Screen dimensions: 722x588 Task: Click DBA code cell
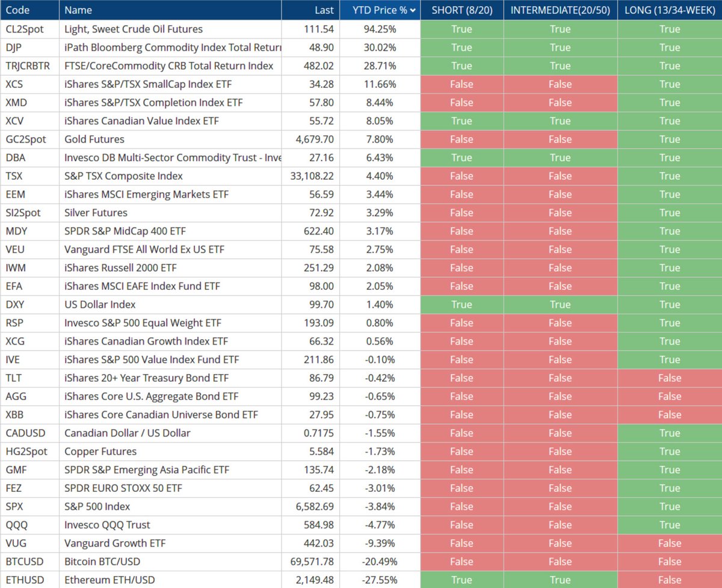(29, 158)
